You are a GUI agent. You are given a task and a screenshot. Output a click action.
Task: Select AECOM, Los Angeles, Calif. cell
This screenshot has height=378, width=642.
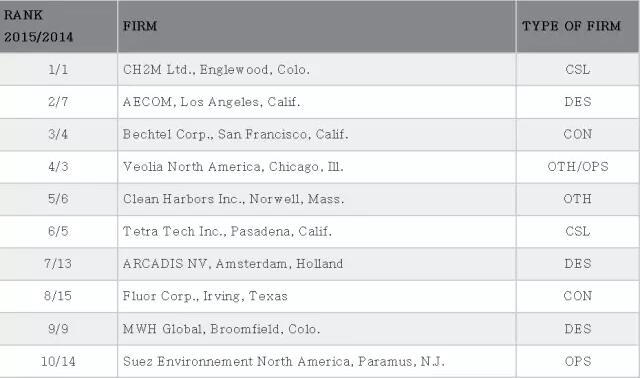click(316, 102)
